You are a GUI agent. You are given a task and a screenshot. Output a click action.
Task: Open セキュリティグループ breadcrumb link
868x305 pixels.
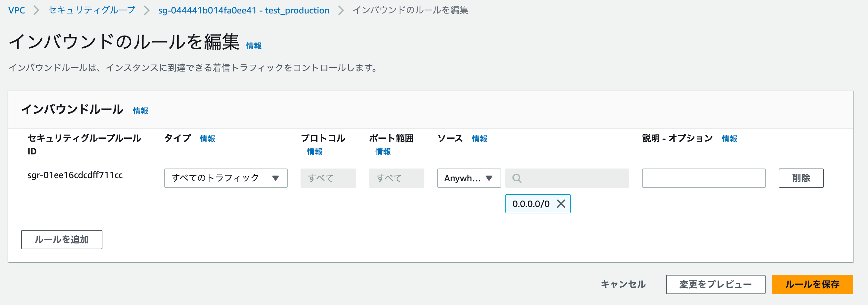pyautogui.click(x=92, y=10)
